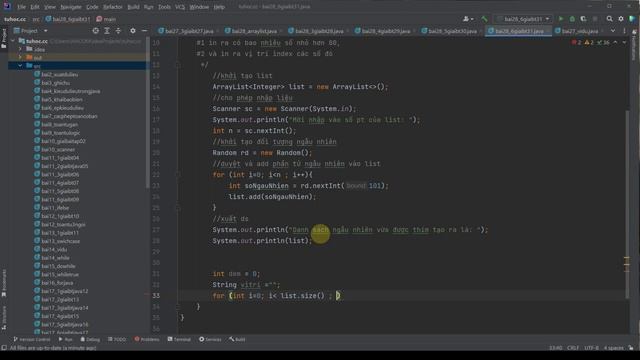Open the run configuration dropdown
Screen dimensions: 640x360
tap(522, 19)
